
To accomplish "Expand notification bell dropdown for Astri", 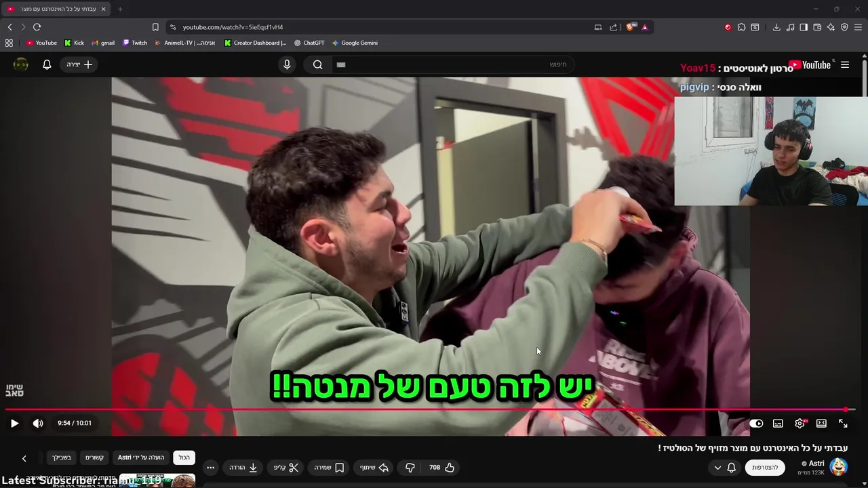I will pyautogui.click(x=724, y=467).
